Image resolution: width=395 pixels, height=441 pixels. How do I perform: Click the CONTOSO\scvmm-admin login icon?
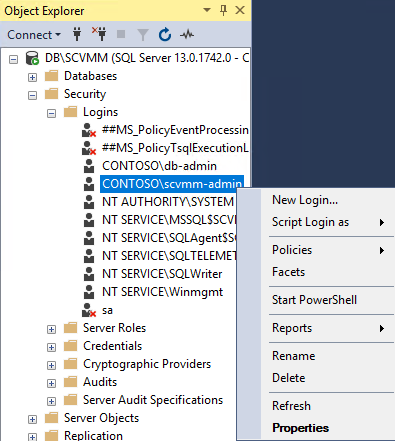[89, 184]
